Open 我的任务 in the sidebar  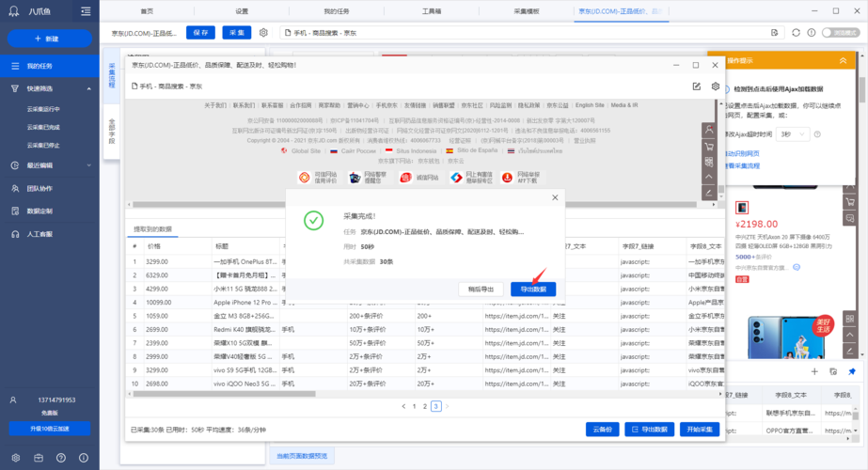click(x=49, y=66)
